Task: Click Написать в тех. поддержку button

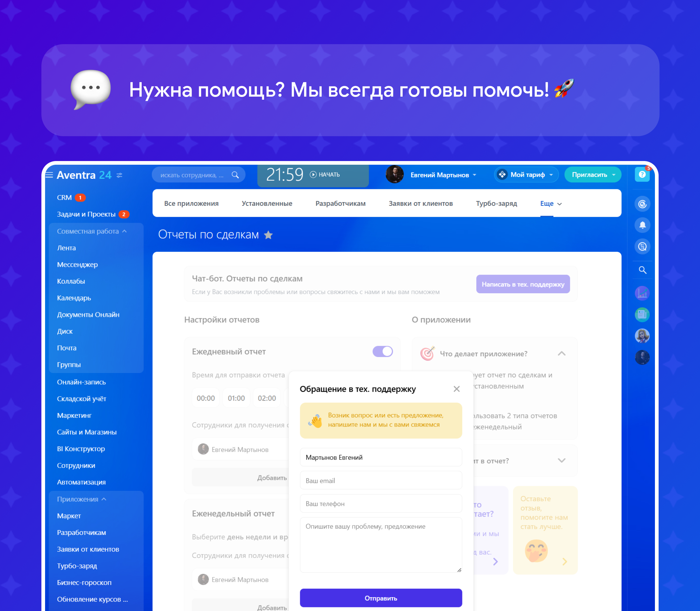Action: point(522,284)
